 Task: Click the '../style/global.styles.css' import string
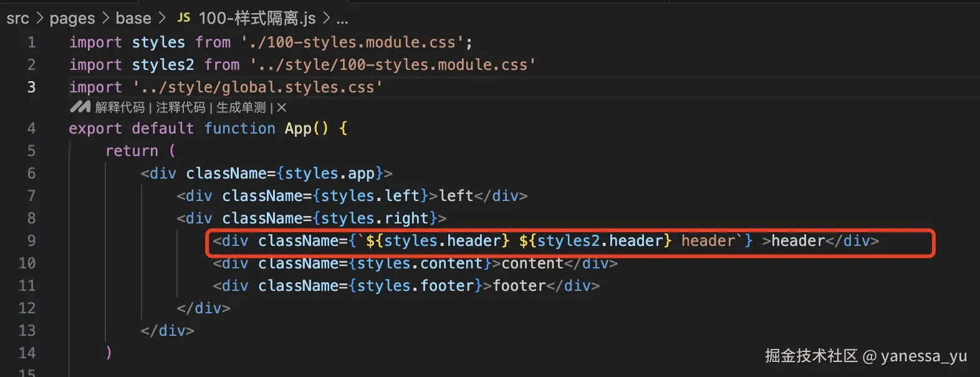[x=257, y=87]
